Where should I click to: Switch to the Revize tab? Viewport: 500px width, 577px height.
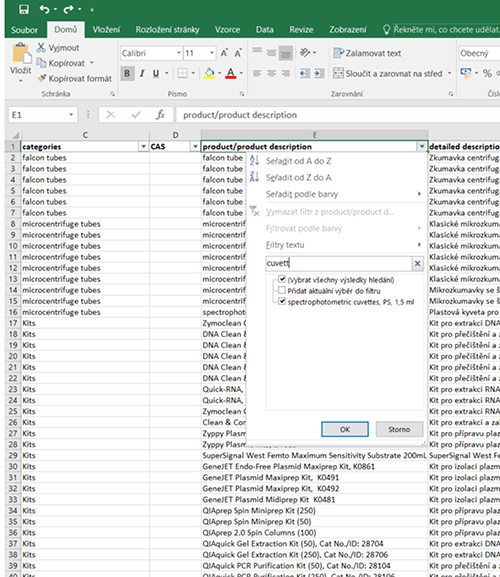pos(301,30)
